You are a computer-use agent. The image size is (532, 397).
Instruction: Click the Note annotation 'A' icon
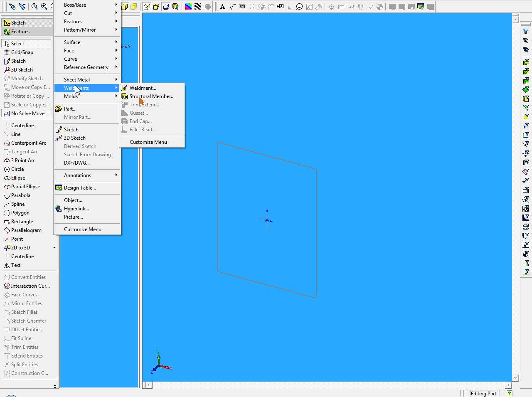(x=223, y=7)
